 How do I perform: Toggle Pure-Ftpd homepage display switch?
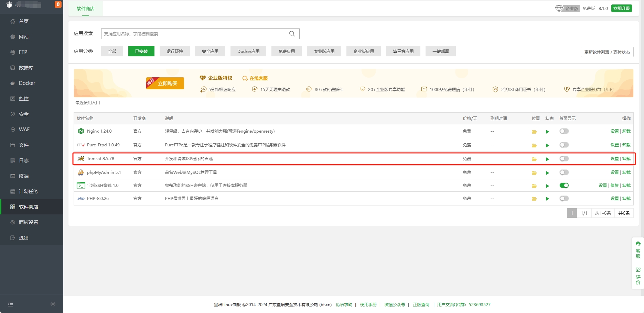tap(564, 145)
